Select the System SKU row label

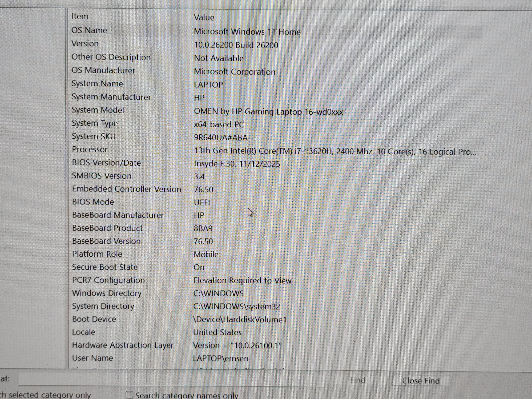[x=94, y=136]
